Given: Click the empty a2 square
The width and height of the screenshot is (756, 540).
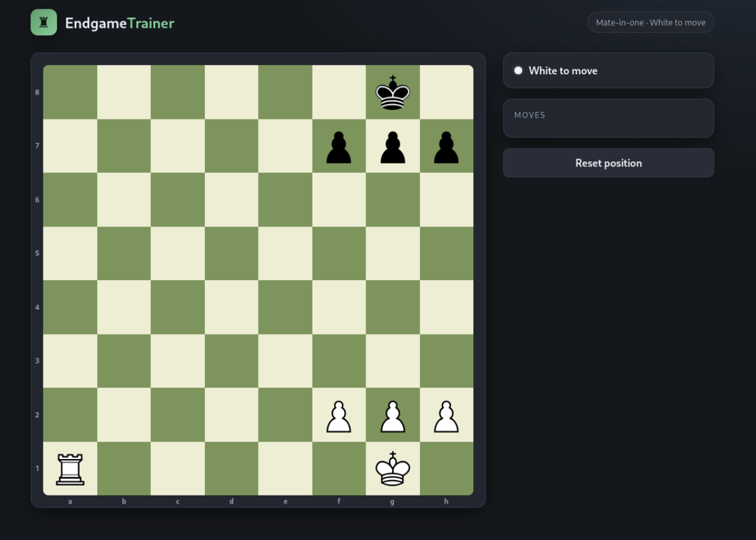Looking at the screenshot, I should click(70, 415).
